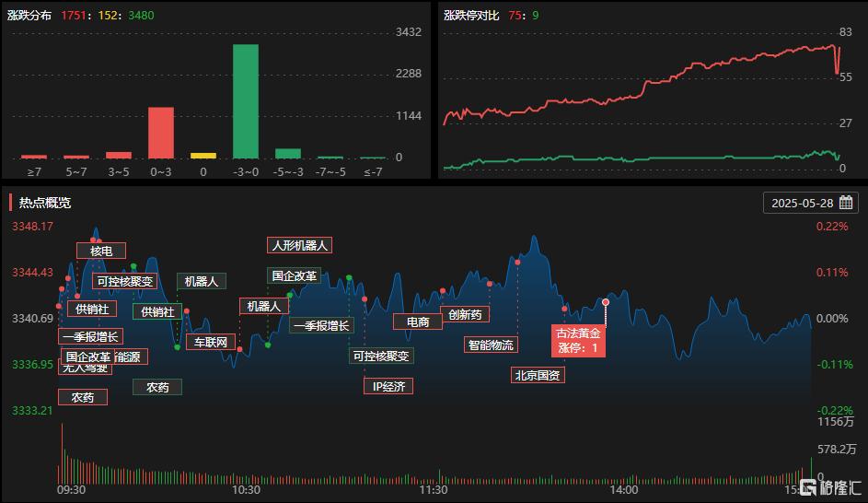
Task: Select the 核电 hotspot tag
Action: (101, 251)
